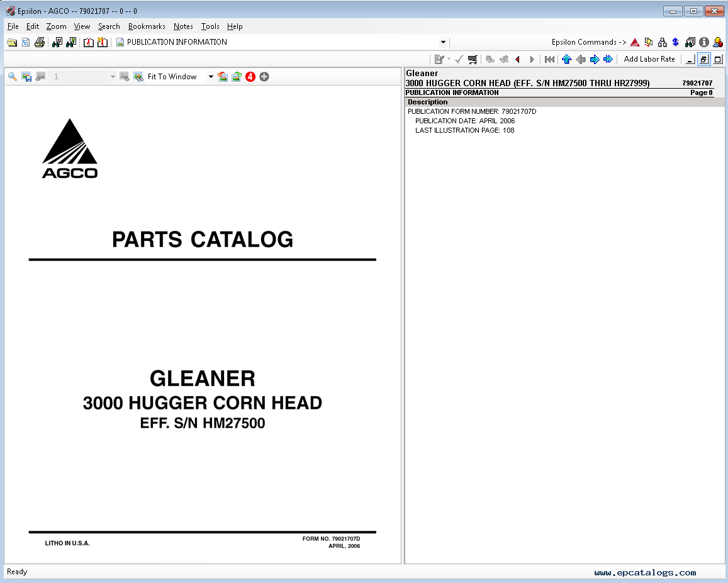Image resolution: width=728 pixels, height=583 pixels.
Task: Open the Fit To Window zoom dropdown arrow
Action: click(x=211, y=77)
